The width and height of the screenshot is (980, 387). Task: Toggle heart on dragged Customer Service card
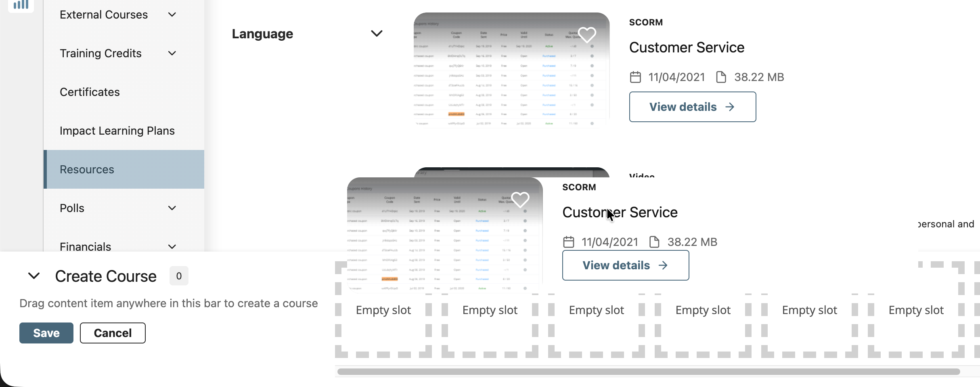coord(520,200)
